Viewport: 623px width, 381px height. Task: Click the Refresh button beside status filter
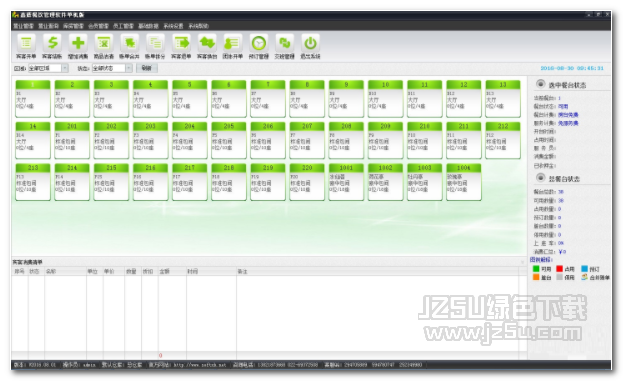(147, 68)
